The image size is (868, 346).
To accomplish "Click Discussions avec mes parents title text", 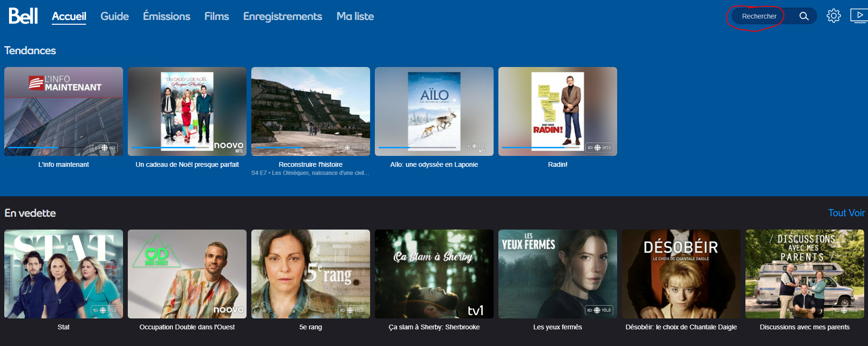I will [805, 327].
